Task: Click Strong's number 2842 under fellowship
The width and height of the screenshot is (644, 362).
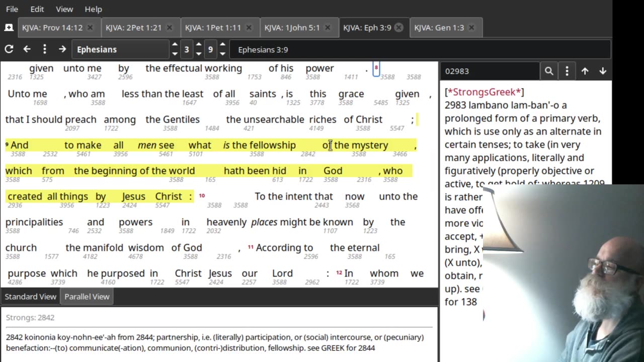Action: (x=308, y=154)
